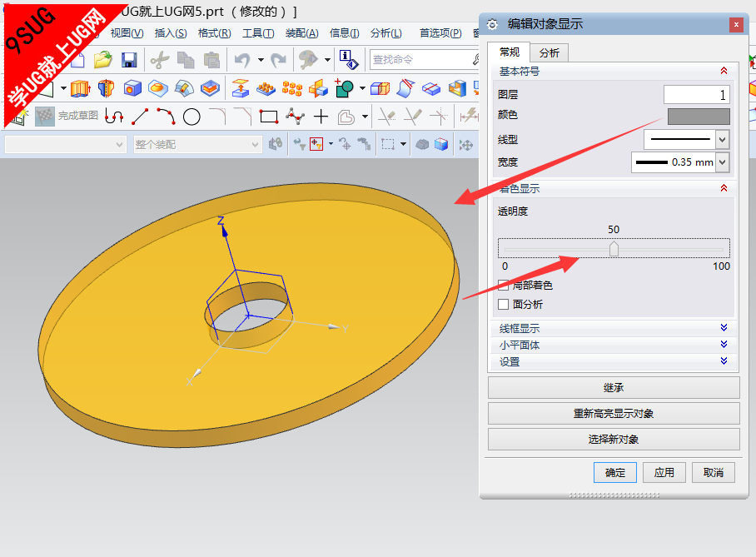Click the Cut scissors icon
This screenshot has width=756, height=557.
point(160,60)
